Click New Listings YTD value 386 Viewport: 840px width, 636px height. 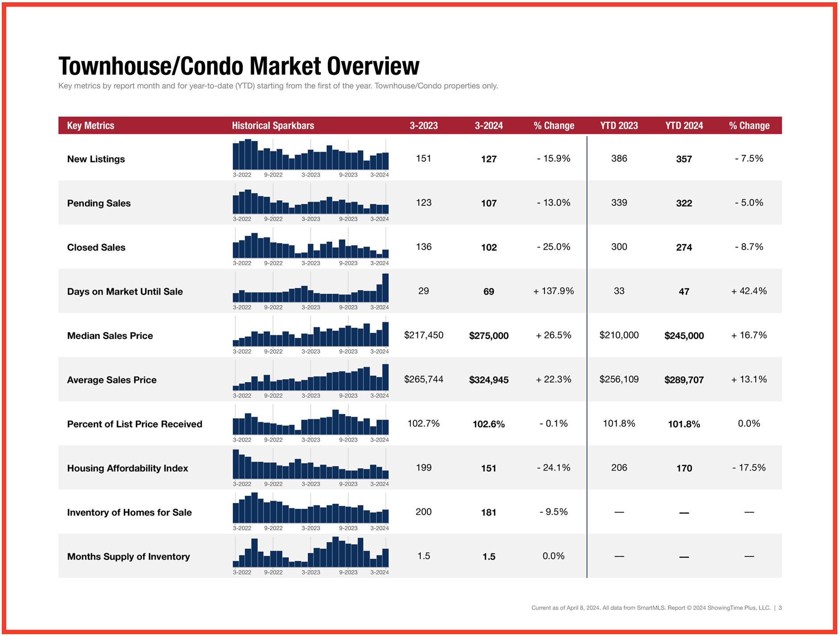pos(619,158)
